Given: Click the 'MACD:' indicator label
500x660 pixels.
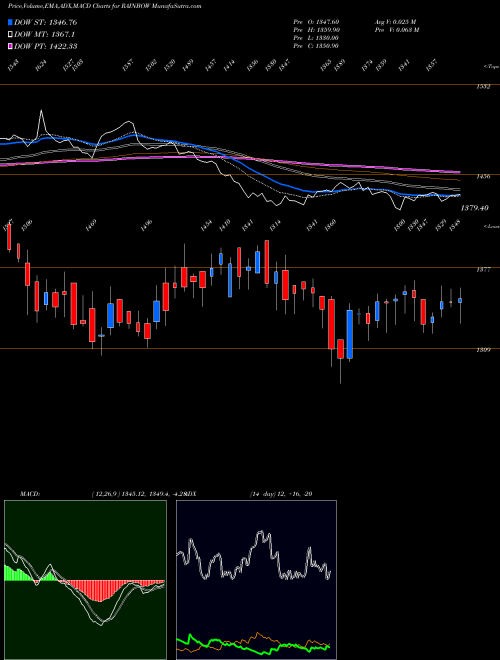Looking at the screenshot, I should 30,494.
